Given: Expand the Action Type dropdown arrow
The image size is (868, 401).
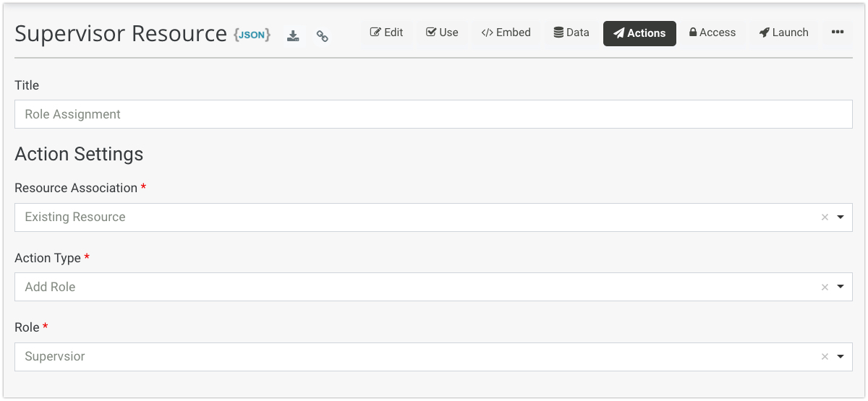Looking at the screenshot, I should 841,287.
